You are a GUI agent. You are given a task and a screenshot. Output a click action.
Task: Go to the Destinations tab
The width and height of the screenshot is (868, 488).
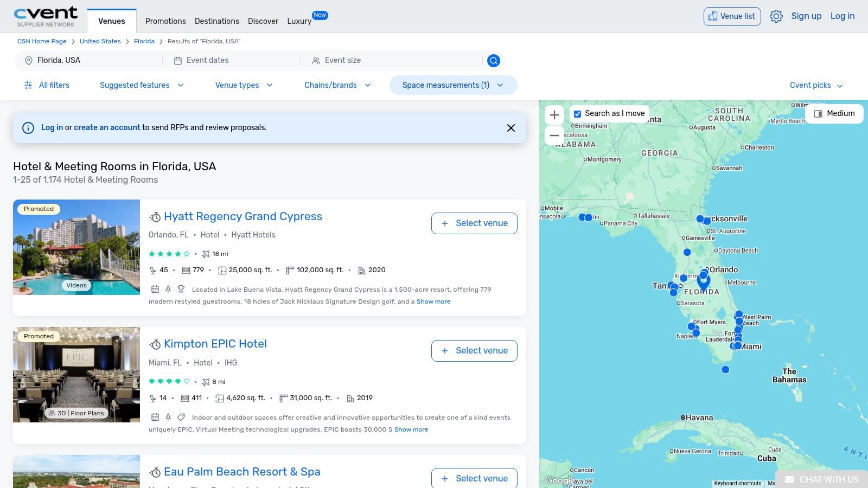tap(216, 21)
